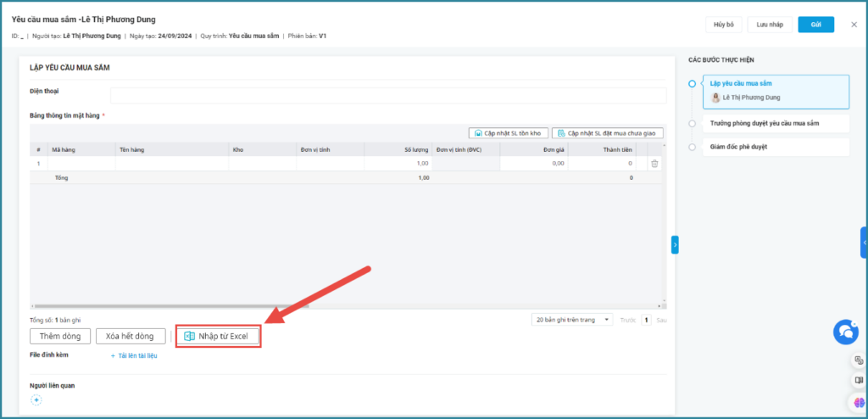Click the Tổng row label

click(61, 178)
